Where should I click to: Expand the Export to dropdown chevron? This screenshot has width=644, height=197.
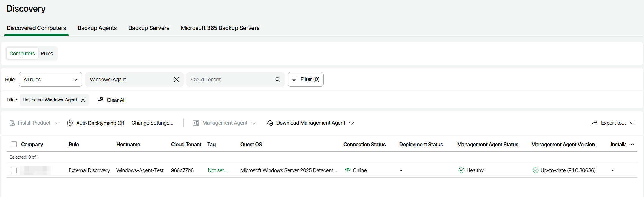(632, 123)
